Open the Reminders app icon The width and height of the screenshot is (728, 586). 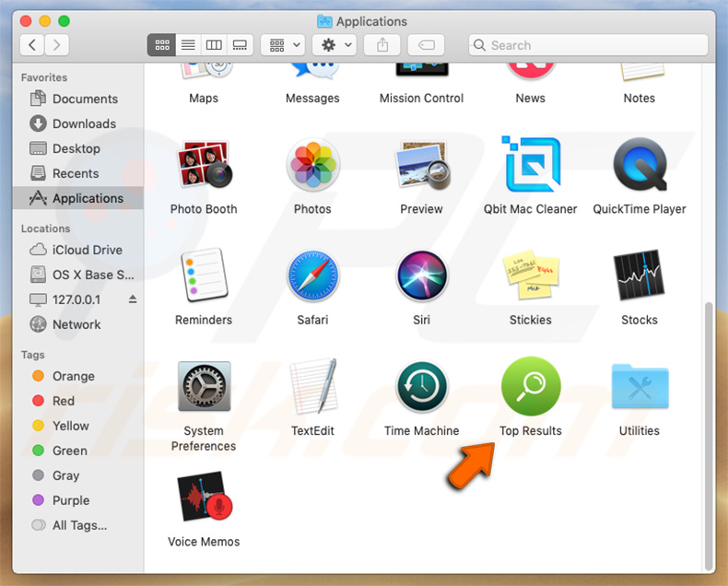(x=204, y=275)
